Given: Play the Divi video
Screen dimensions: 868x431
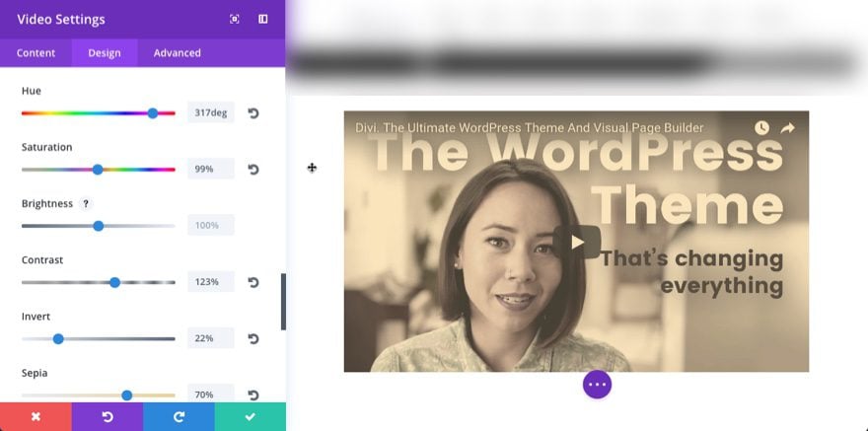Looking at the screenshot, I should click(577, 242).
